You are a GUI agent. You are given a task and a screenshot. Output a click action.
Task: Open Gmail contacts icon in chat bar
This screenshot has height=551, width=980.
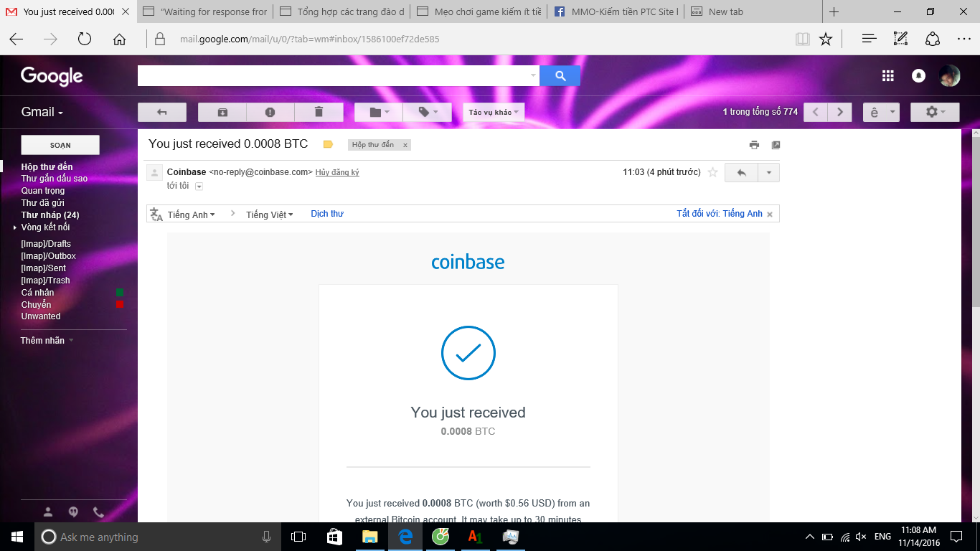[48, 512]
